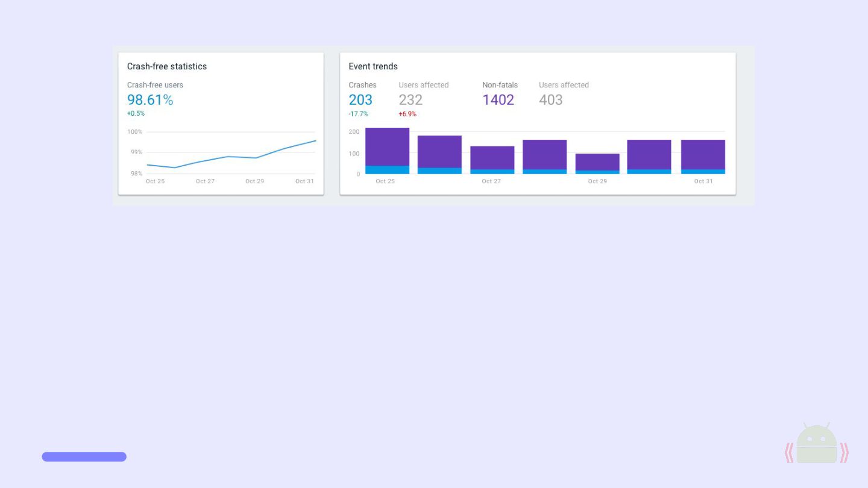Click the Oct 25 bar in Event trends
Viewport: 868px width, 488px height.
(x=387, y=151)
